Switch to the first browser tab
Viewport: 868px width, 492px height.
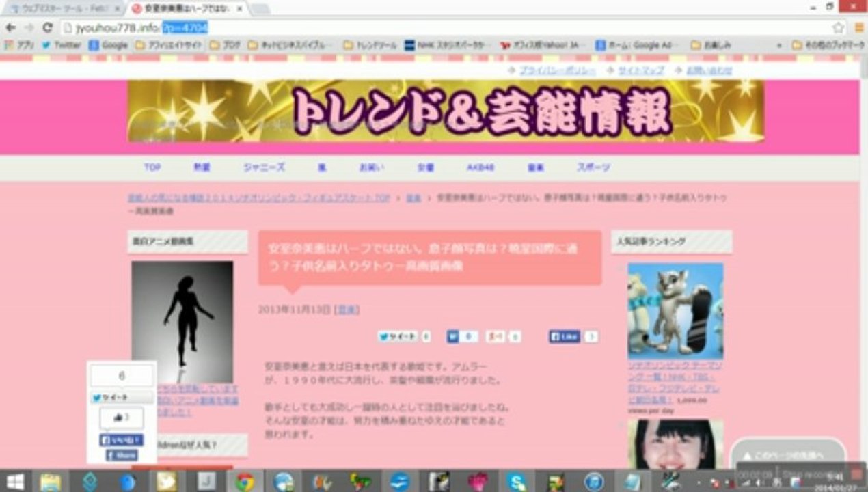[65, 8]
